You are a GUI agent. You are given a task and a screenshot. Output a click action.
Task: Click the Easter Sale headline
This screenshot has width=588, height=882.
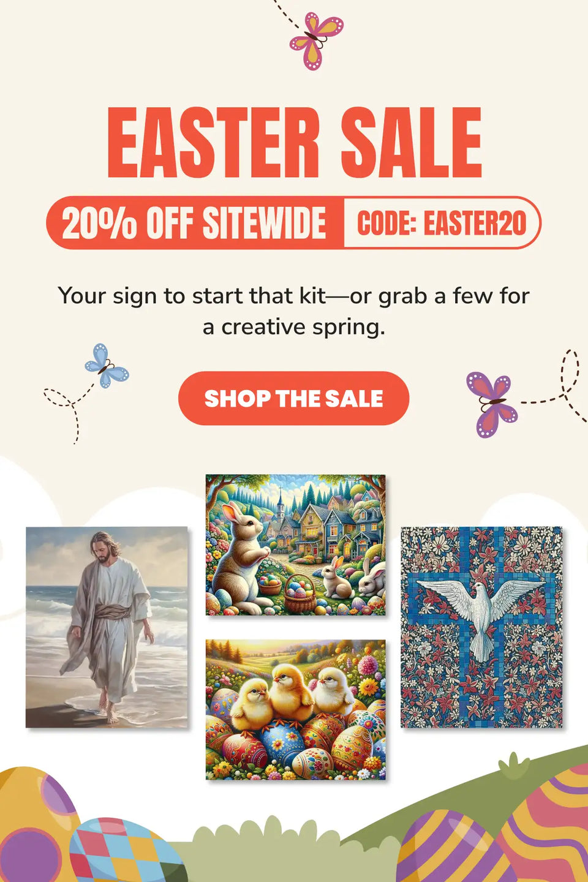[295, 142]
